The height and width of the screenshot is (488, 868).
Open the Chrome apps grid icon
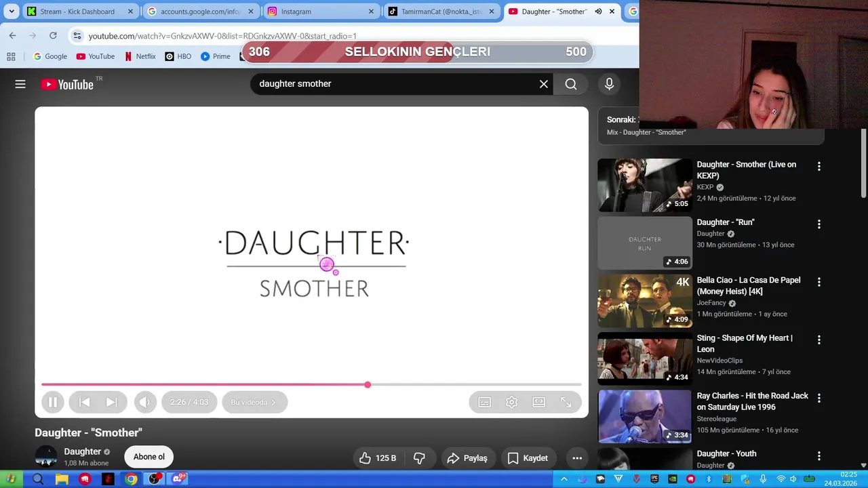click(x=11, y=56)
